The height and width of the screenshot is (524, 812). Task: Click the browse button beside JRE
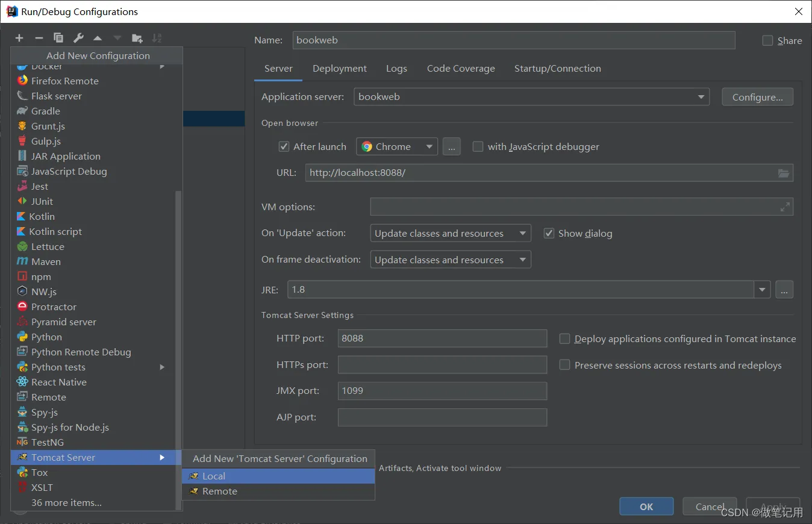tap(784, 290)
